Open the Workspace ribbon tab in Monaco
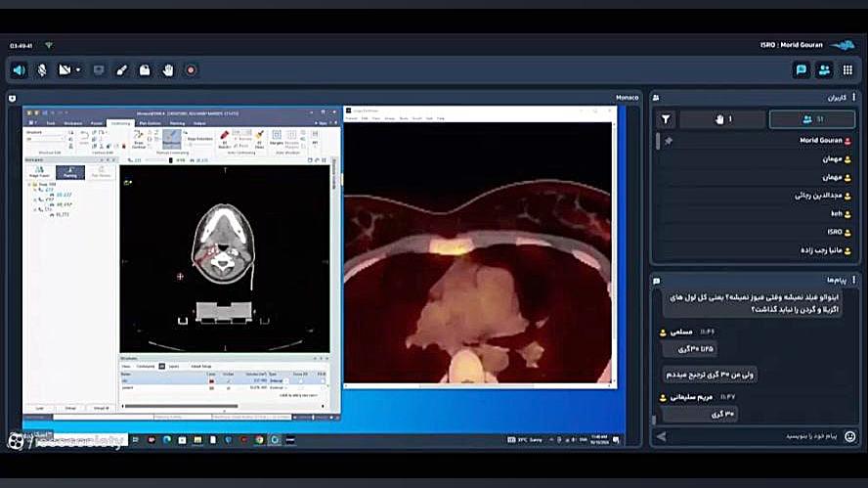Viewport: 868px width, 488px height. pos(72,123)
